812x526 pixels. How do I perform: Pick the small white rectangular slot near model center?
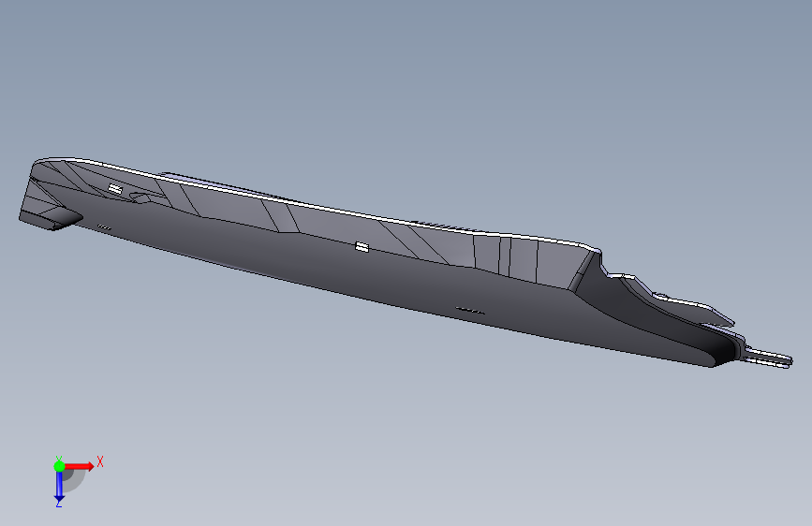362,247
